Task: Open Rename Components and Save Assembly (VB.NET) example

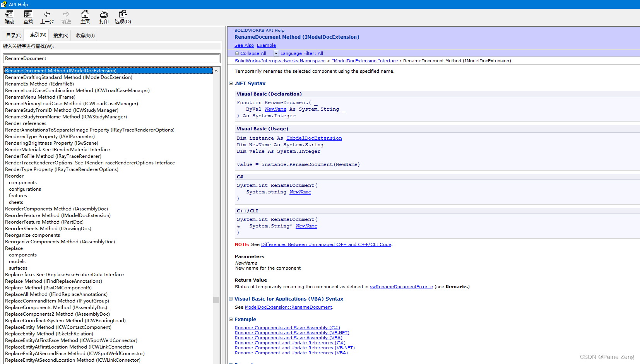Action: [292, 333]
